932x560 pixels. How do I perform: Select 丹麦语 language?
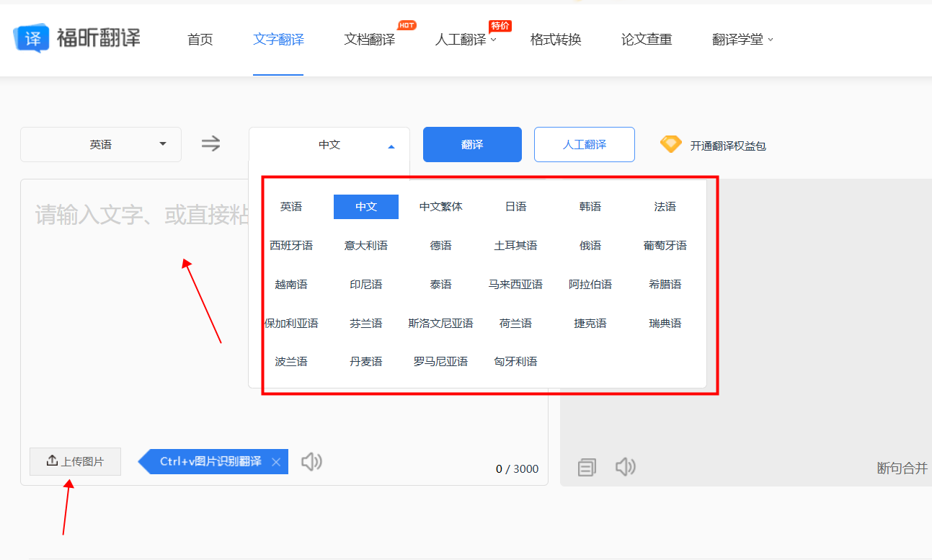[366, 362]
